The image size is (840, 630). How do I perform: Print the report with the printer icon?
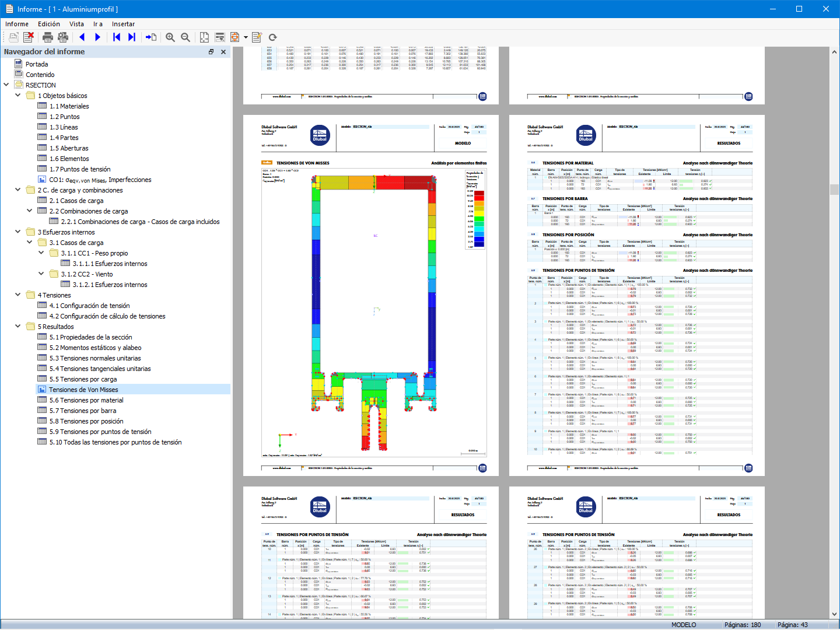48,37
